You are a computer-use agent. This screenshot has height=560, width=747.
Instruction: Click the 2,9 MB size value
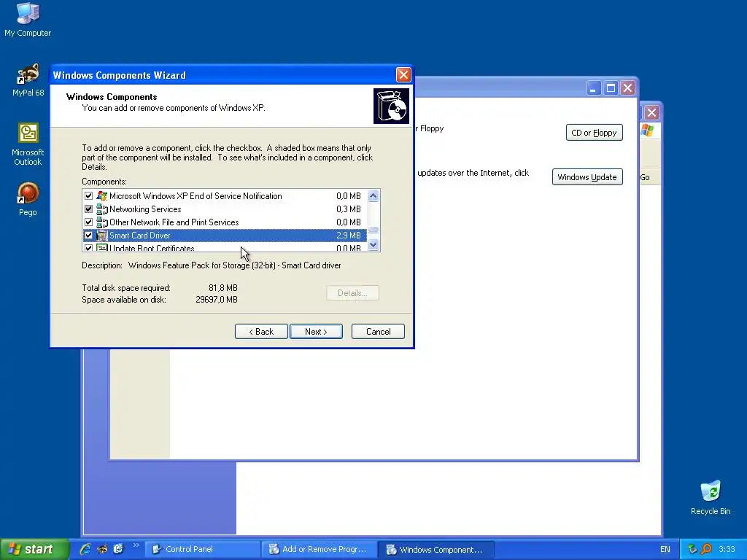pos(348,236)
